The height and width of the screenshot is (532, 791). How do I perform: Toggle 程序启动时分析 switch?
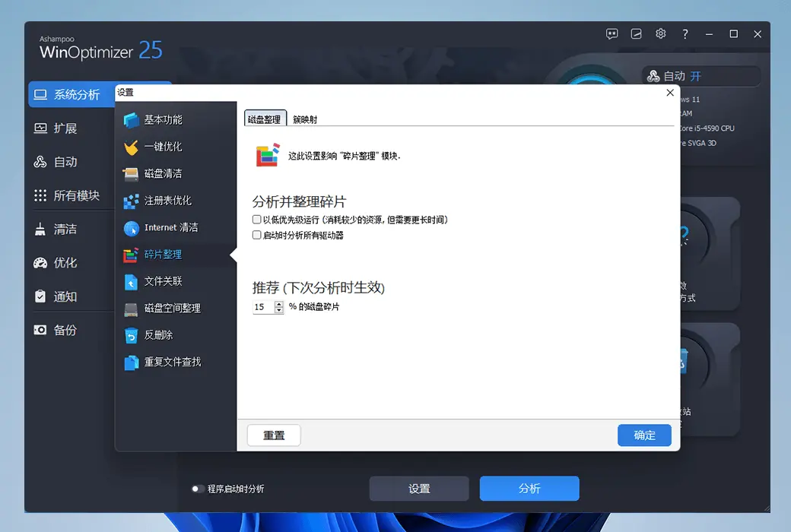(198, 489)
